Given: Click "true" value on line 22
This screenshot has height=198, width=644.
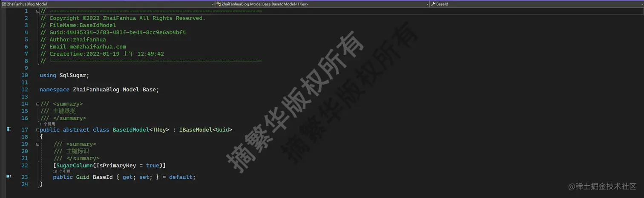Looking at the screenshot, I should (152, 165).
